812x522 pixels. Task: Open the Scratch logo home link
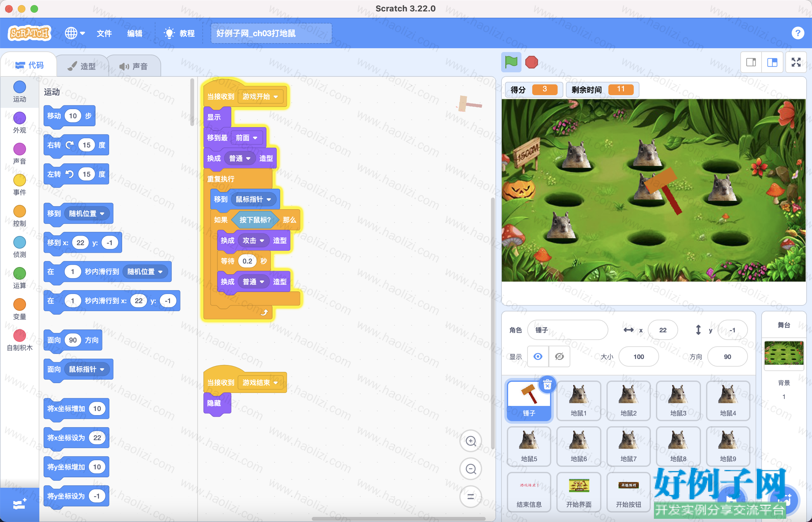[30, 33]
